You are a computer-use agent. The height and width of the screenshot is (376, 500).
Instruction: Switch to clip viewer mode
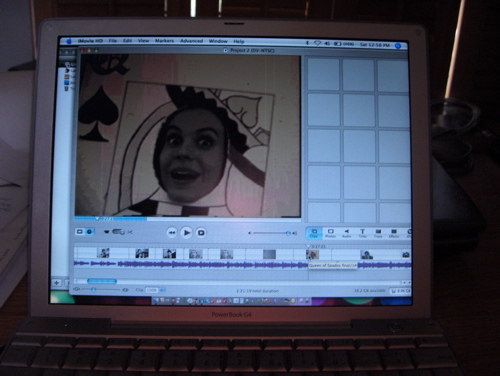(x=80, y=231)
